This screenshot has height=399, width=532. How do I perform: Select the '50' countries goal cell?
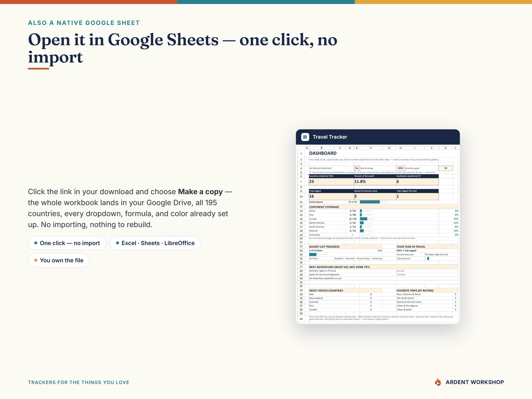tap(446, 168)
